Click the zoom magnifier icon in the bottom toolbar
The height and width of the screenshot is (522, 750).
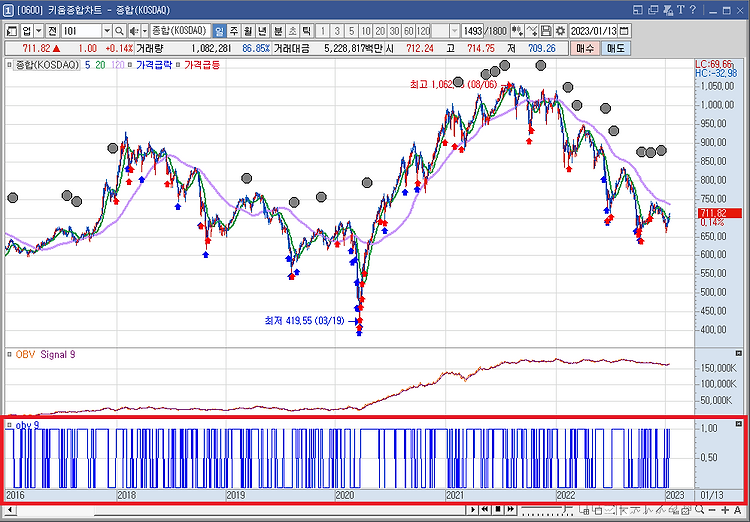(x=700, y=510)
